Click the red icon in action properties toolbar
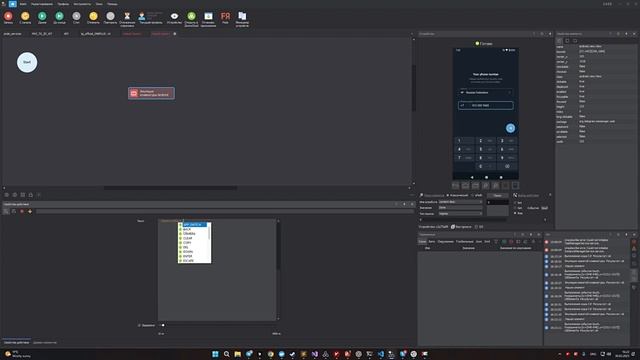Image resolution: width=640 pixels, height=360 pixels. click(22, 211)
